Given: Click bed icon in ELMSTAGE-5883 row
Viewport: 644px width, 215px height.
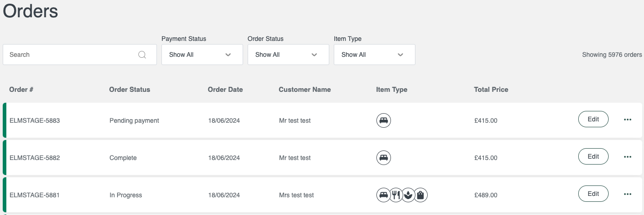Looking at the screenshot, I should pyautogui.click(x=384, y=120).
